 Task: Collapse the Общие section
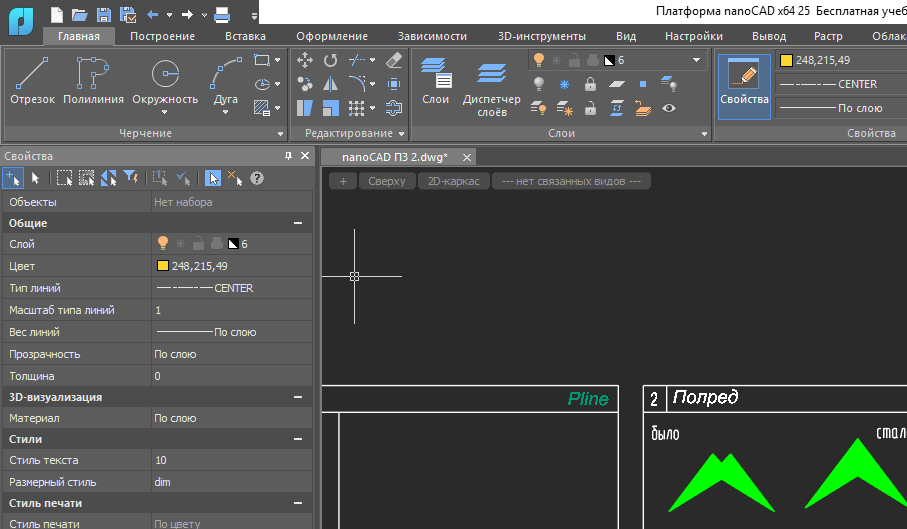click(298, 223)
